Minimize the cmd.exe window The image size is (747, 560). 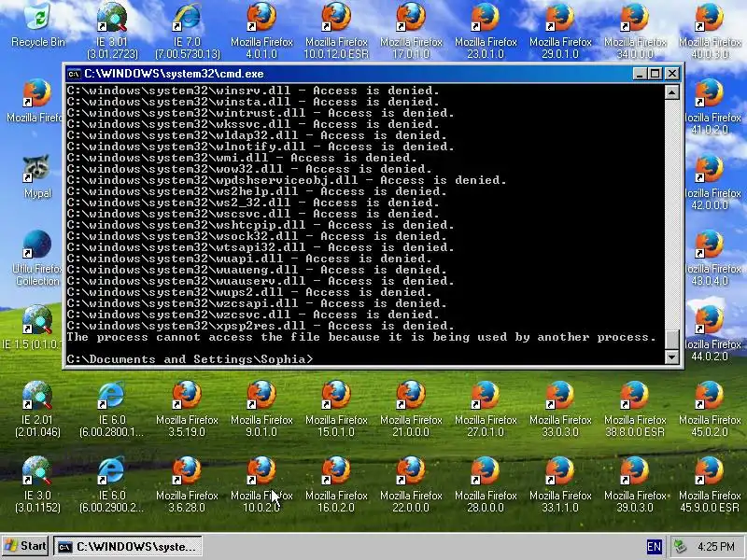click(x=640, y=74)
